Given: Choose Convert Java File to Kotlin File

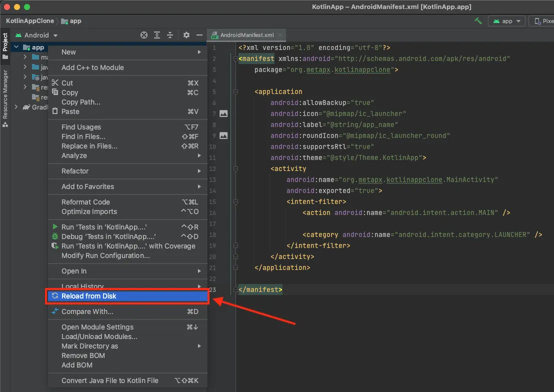Looking at the screenshot, I should pyautogui.click(x=127, y=380).
